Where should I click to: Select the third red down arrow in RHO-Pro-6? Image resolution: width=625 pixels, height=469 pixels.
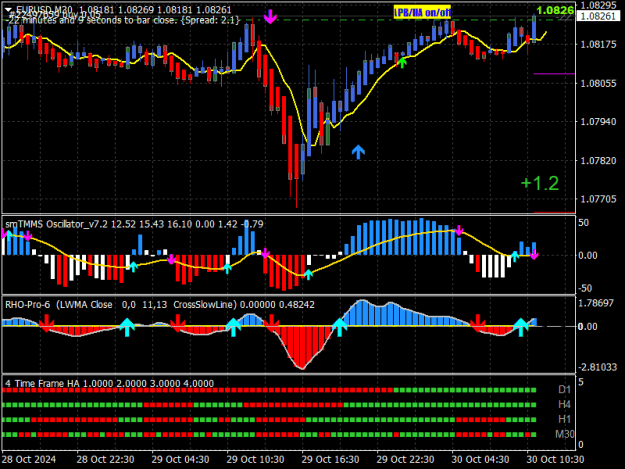[x=272, y=323]
